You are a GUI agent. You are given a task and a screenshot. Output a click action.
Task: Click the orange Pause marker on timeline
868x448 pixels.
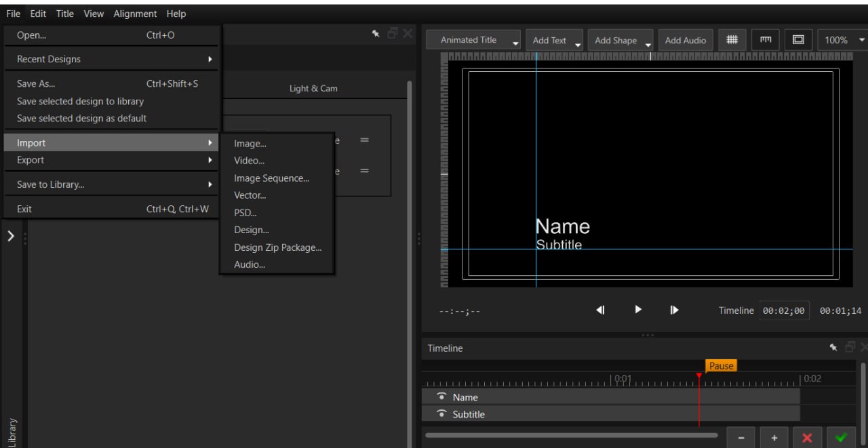[x=721, y=365]
